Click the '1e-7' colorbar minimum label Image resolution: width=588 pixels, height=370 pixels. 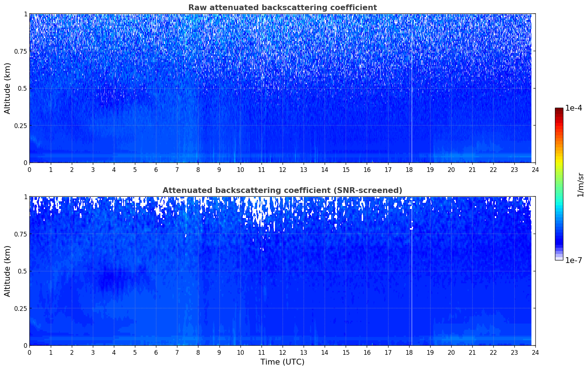tap(573, 260)
